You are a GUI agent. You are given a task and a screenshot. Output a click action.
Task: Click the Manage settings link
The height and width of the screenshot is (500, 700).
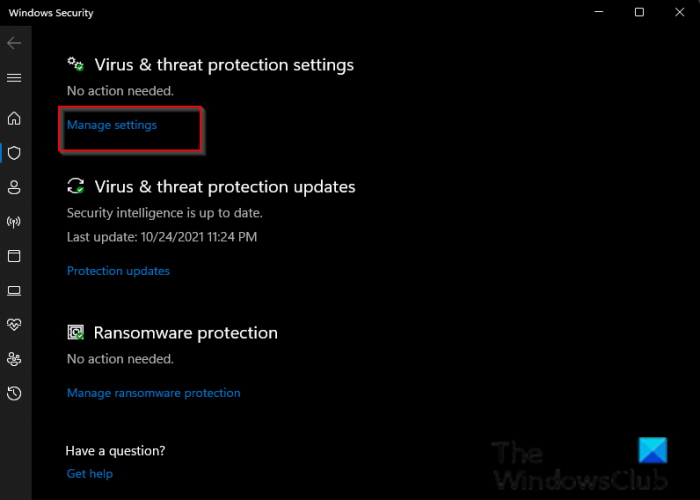click(x=112, y=125)
